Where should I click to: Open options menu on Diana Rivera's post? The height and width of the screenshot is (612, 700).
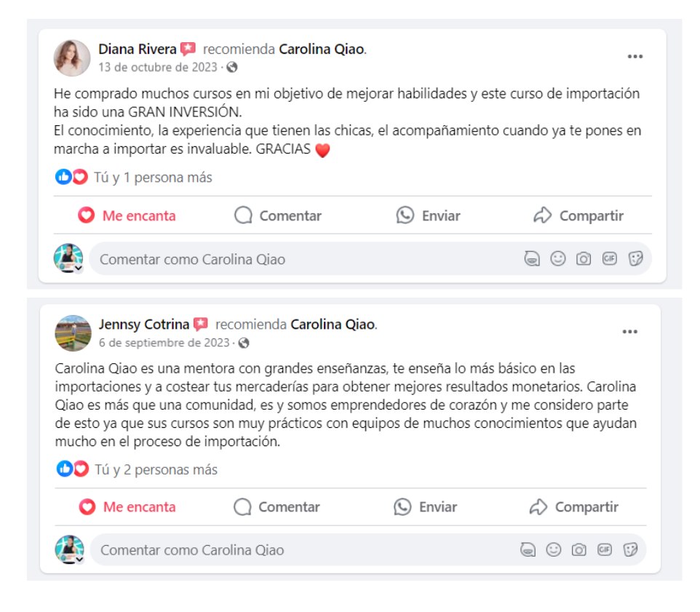635,57
